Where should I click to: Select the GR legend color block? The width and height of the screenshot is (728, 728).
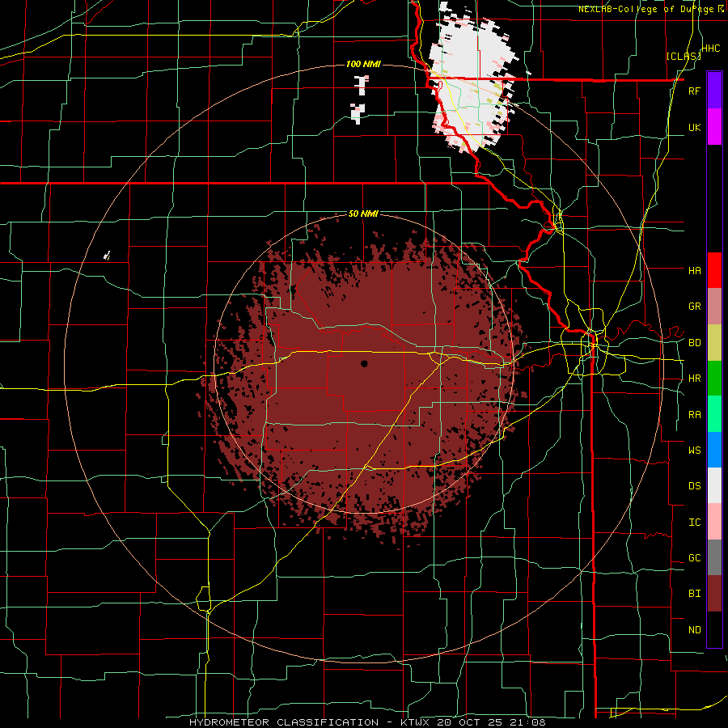pyautogui.click(x=714, y=307)
